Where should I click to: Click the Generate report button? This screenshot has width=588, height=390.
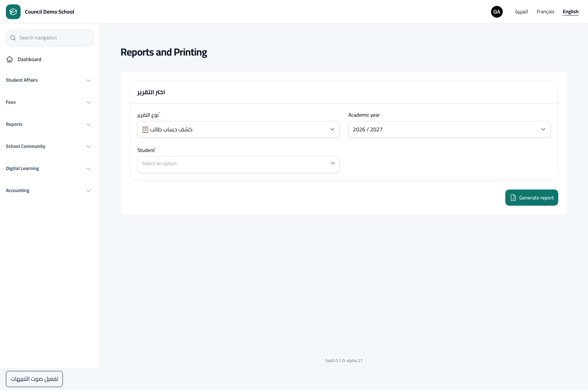(532, 198)
